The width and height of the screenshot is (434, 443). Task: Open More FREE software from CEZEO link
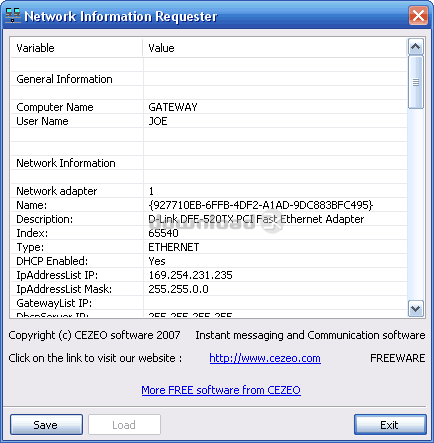(221, 390)
